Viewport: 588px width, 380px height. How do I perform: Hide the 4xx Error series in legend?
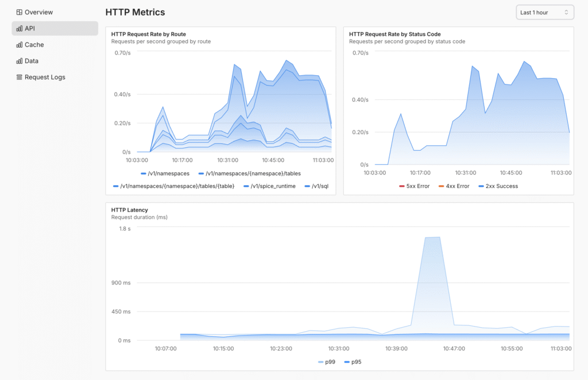pos(454,186)
